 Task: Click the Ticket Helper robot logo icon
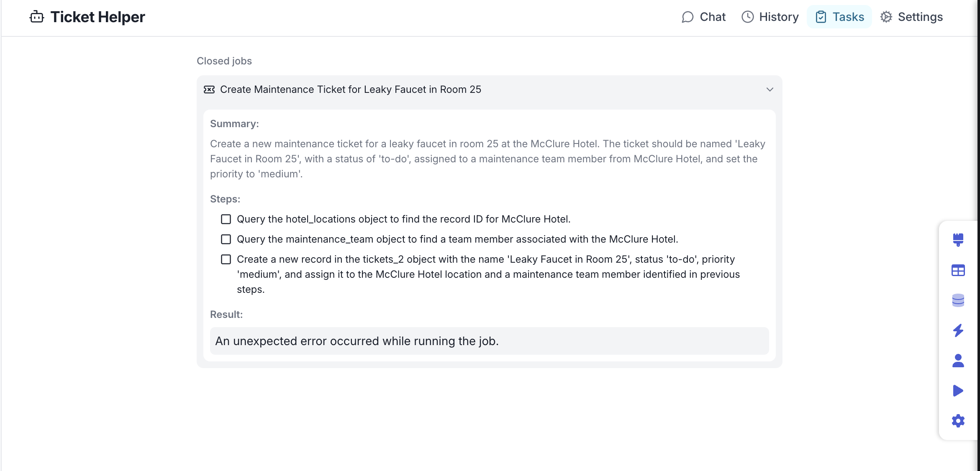37,17
